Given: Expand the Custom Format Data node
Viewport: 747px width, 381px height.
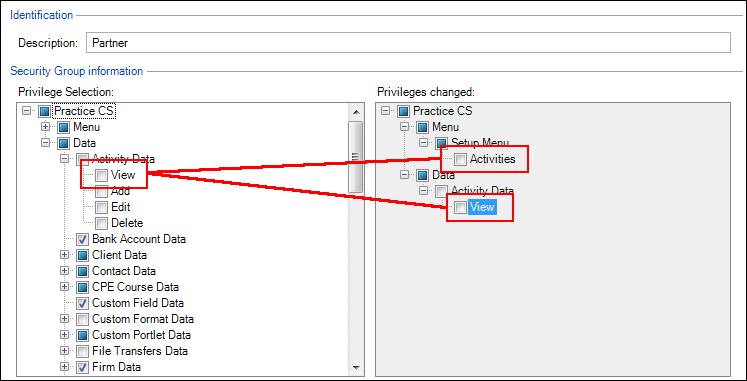Looking at the screenshot, I should [x=65, y=319].
